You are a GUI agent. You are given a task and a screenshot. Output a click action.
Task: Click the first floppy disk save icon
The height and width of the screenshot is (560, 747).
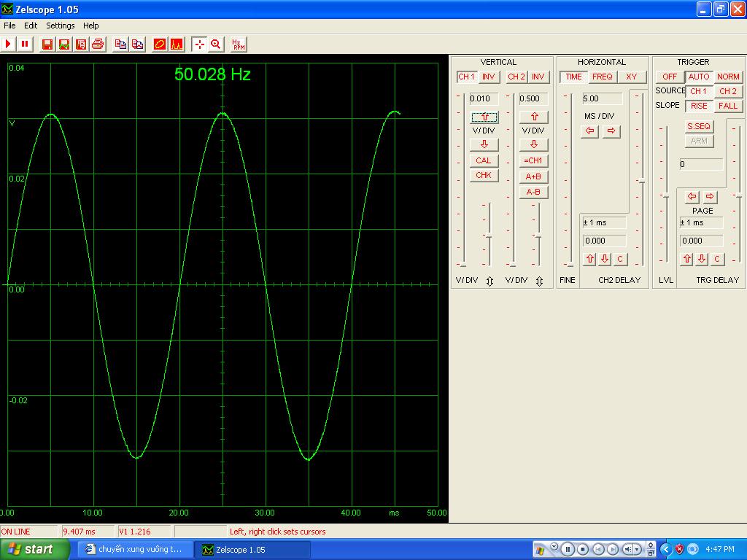click(47, 44)
